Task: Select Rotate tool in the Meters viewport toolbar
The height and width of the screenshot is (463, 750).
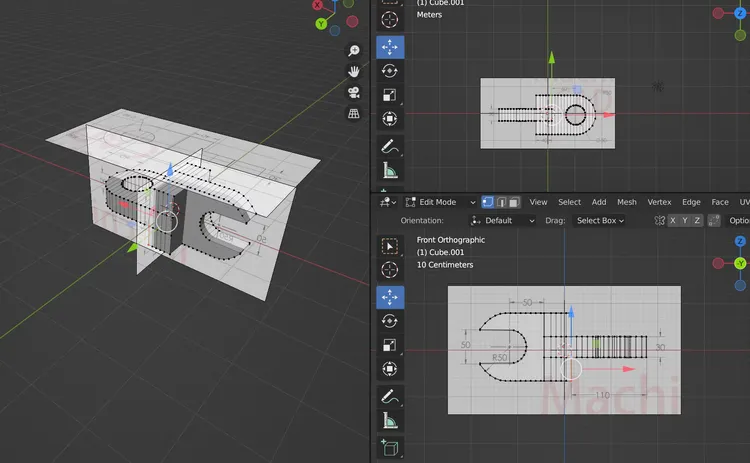Action: [390, 71]
